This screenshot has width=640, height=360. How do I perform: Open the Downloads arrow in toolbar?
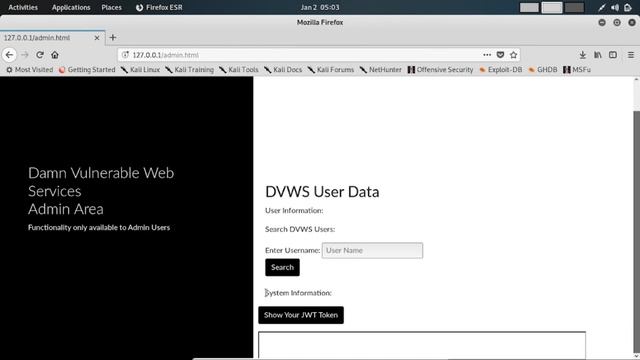(x=582, y=55)
